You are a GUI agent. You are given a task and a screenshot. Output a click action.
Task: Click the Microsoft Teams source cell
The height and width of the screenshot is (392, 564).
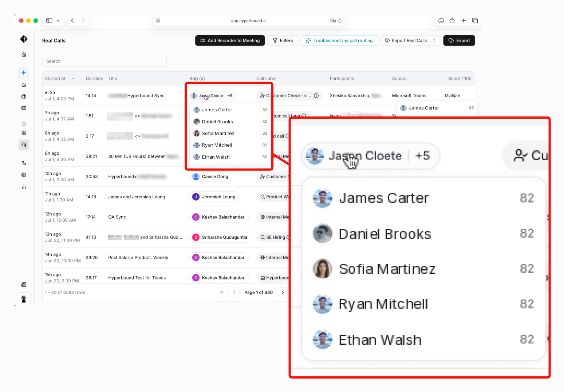click(x=409, y=96)
